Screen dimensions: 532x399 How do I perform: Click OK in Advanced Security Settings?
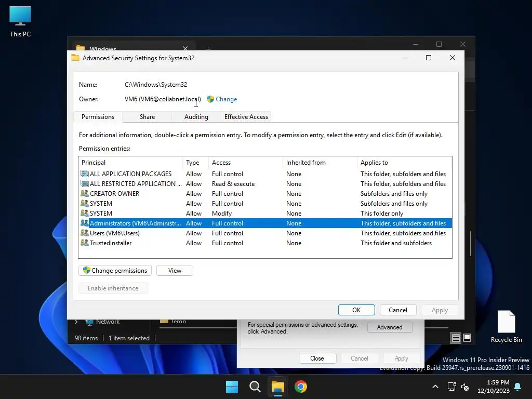pyautogui.click(x=356, y=310)
